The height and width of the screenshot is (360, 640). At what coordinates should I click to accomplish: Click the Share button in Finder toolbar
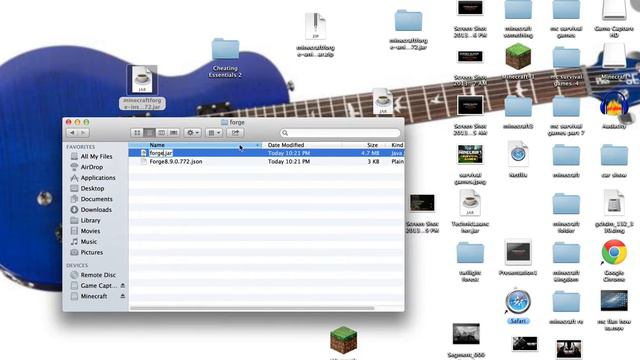click(x=235, y=133)
